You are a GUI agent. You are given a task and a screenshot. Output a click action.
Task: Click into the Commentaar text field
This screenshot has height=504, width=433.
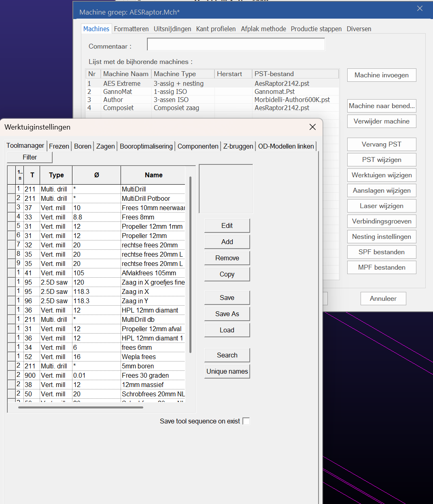coord(236,45)
